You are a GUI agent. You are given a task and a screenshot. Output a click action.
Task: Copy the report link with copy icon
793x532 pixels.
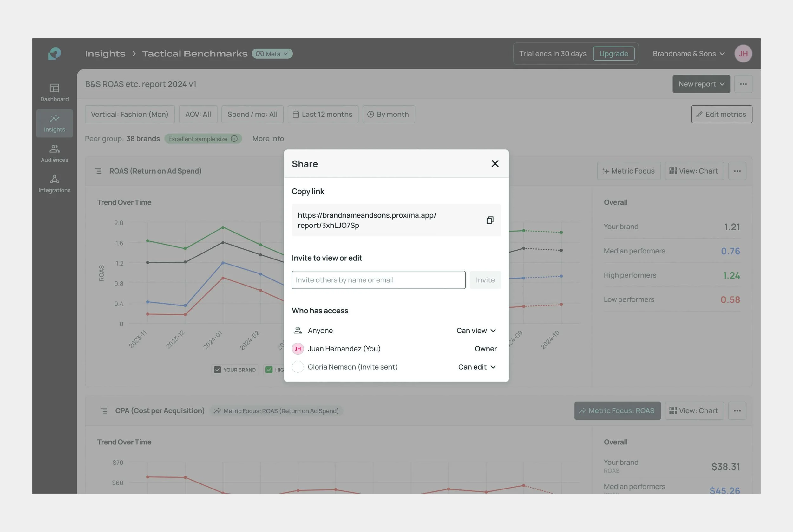click(489, 220)
